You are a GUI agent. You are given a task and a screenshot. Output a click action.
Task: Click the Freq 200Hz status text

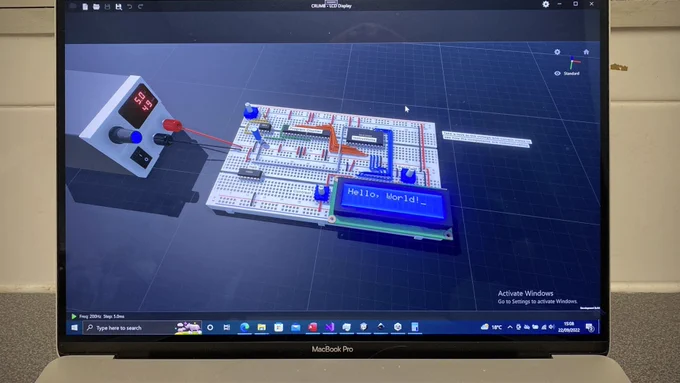[x=90, y=316]
